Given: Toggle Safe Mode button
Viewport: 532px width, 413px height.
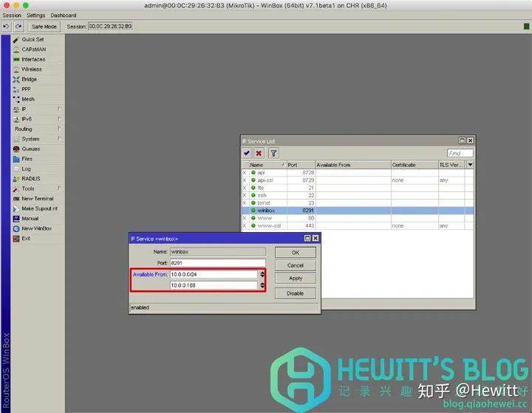Looking at the screenshot, I should coord(44,27).
